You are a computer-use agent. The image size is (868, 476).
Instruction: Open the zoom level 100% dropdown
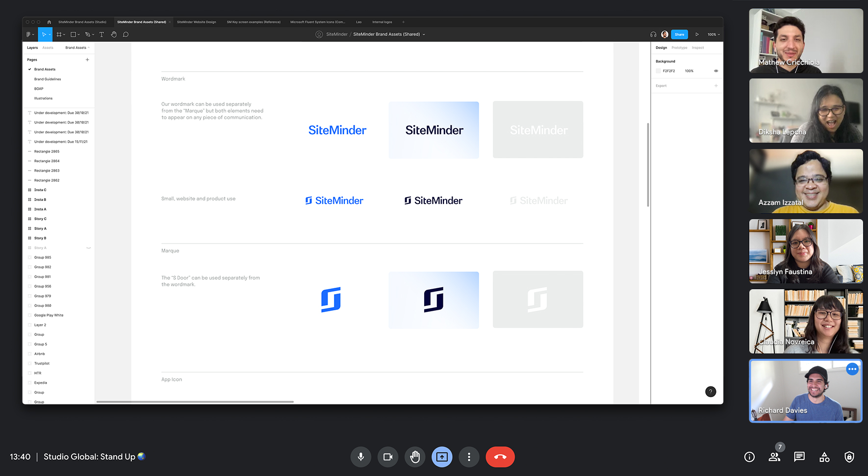(x=714, y=34)
